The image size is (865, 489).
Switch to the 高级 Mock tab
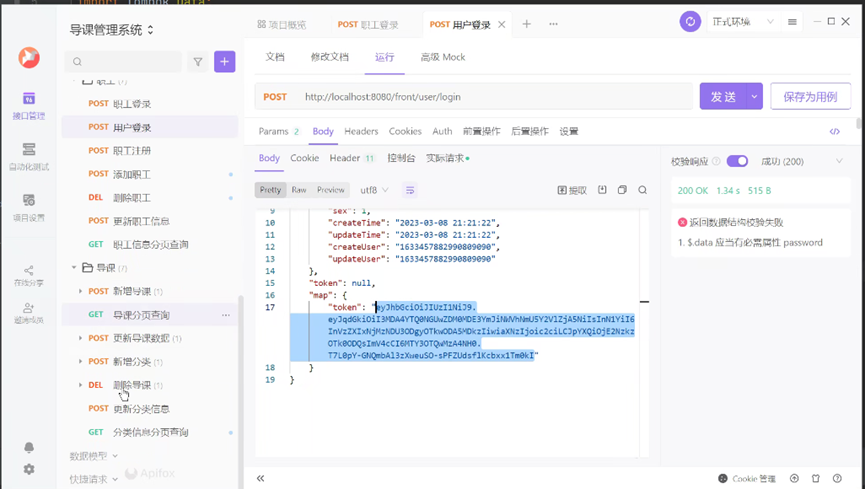[442, 57]
